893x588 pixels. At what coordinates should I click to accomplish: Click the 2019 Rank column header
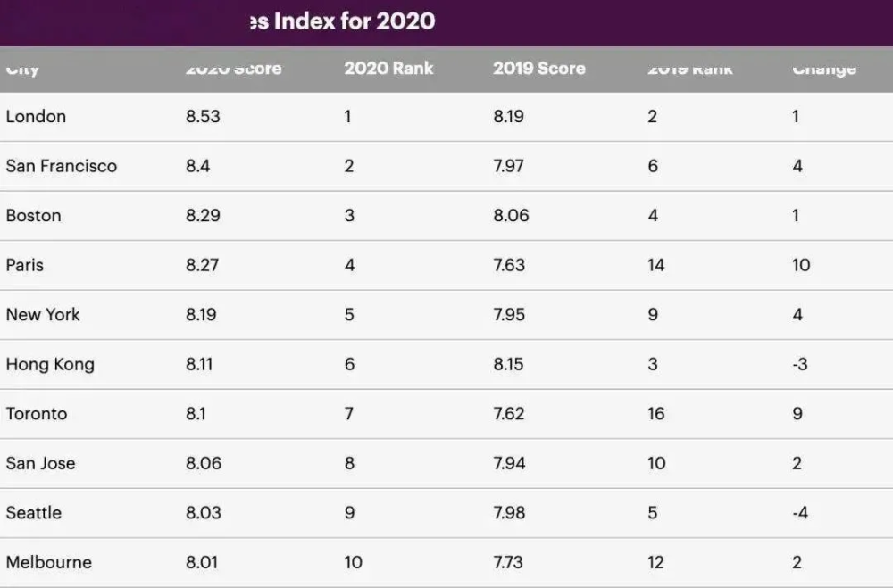pyautogui.click(x=689, y=69)
